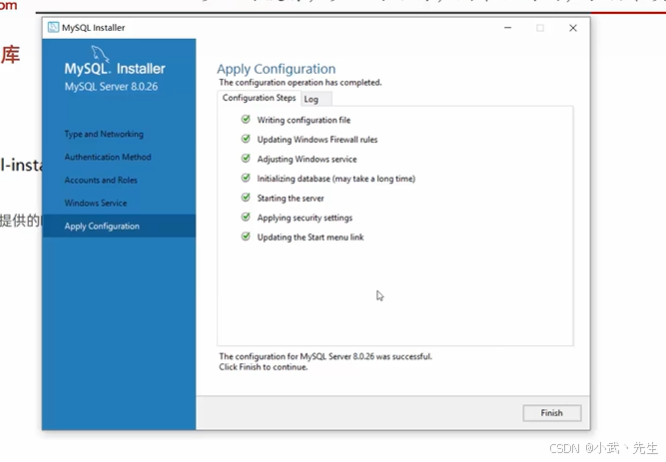Go to Accounts and Roles step
Viewport: 666px width, 462px height.
pyautogui.click(x=101, y=180)
